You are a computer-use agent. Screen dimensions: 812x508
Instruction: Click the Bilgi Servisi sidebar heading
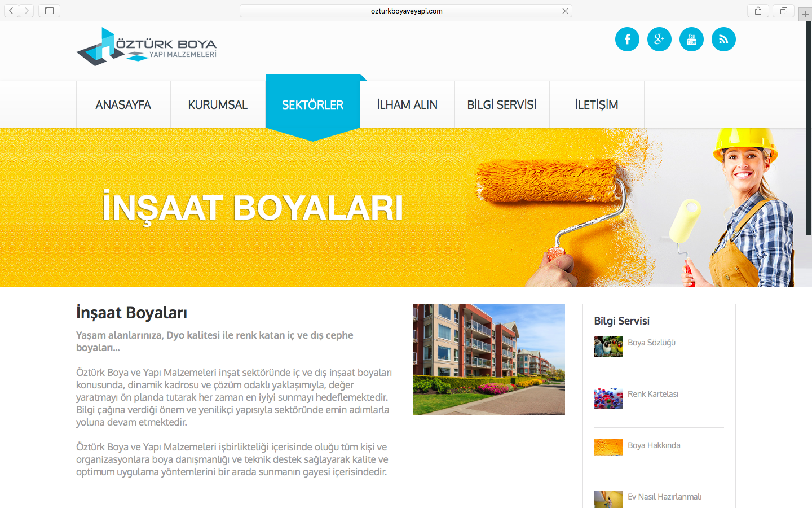point(621,321)
